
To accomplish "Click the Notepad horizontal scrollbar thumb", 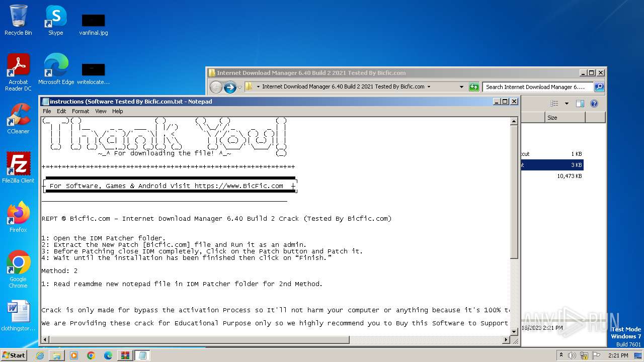I will pyautogui.click(x=199, y=340).
